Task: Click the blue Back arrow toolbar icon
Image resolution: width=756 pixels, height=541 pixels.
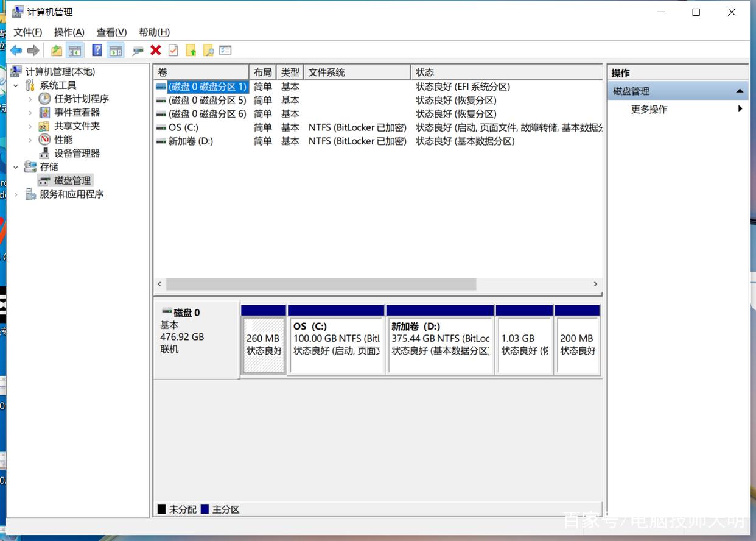Action: (x=16, y=51)
